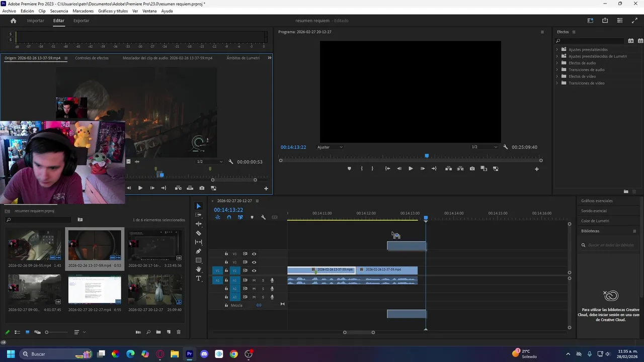Select the Pen tool

point(198,251)
